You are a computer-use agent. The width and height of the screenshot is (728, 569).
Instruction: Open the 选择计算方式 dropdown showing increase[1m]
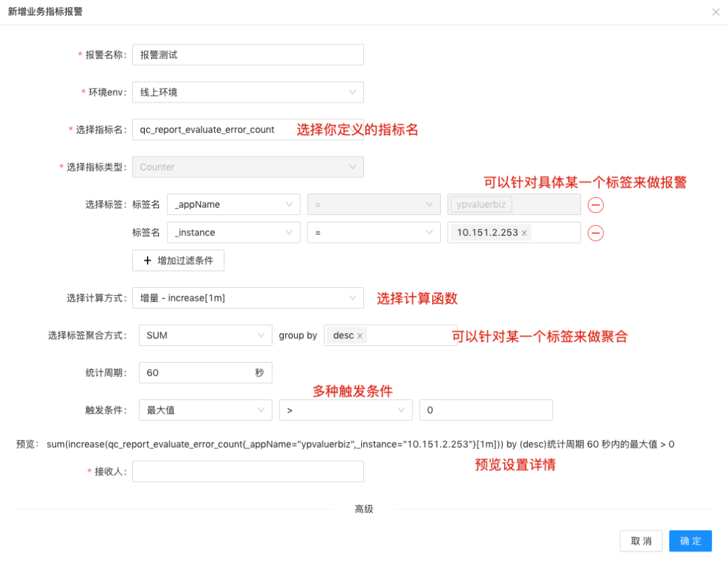[x=247, y=297]
